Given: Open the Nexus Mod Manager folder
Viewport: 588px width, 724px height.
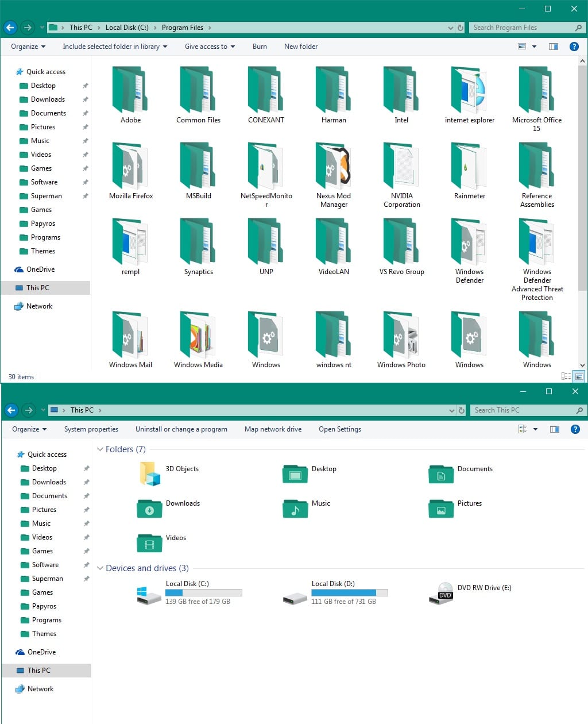Looking at the screenshot, I should 333,167.
